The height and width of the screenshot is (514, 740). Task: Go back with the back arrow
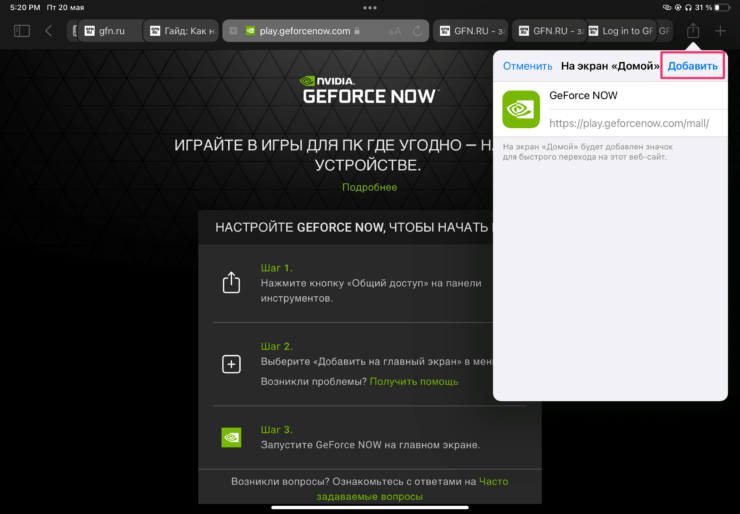pos(48,31)
